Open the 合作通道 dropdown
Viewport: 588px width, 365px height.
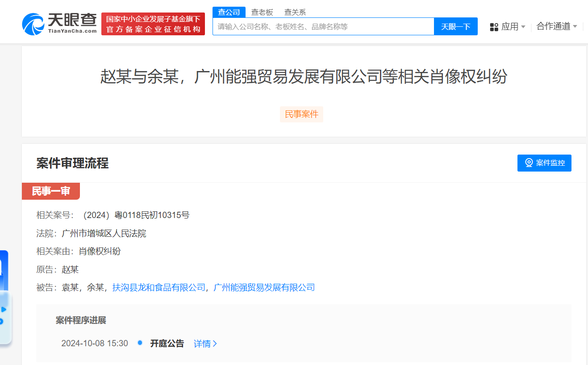point(555,27)
